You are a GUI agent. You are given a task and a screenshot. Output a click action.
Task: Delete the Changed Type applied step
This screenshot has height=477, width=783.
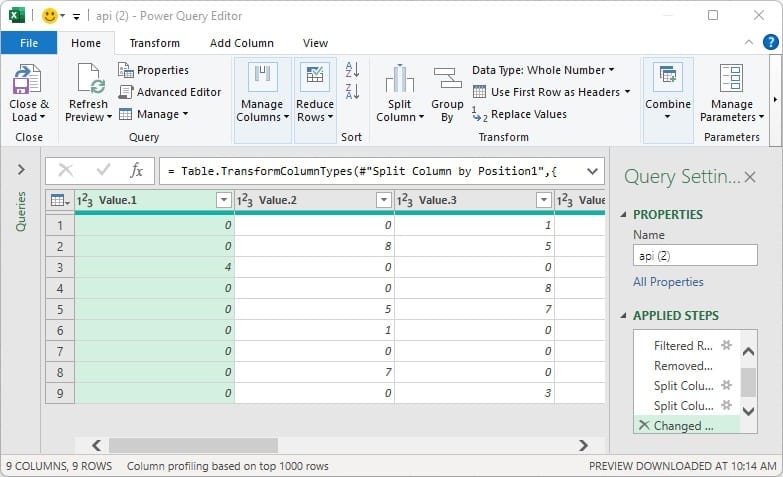[643, 425]
